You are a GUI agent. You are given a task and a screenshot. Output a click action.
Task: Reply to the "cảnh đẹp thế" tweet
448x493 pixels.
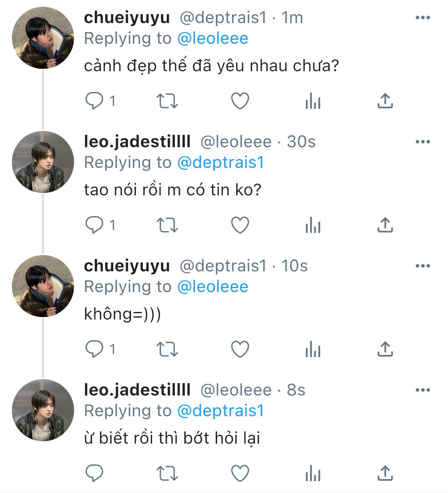point(94,101)
